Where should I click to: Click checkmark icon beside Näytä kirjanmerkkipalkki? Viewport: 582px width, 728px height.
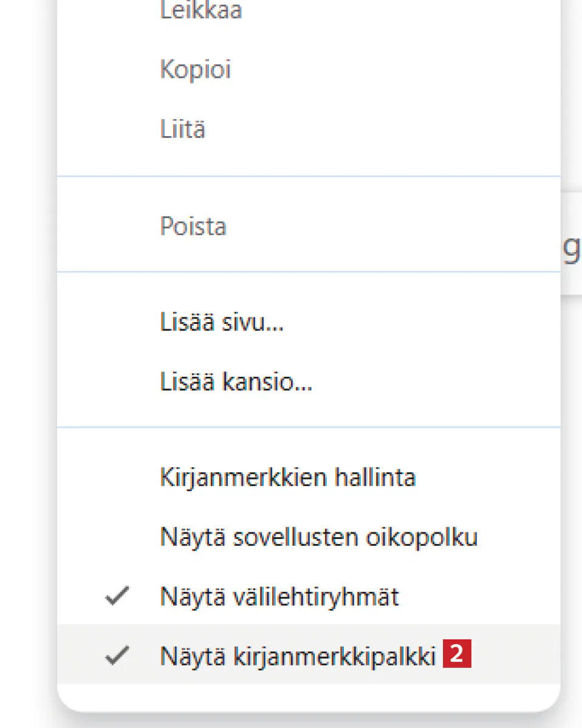[117, 656]
